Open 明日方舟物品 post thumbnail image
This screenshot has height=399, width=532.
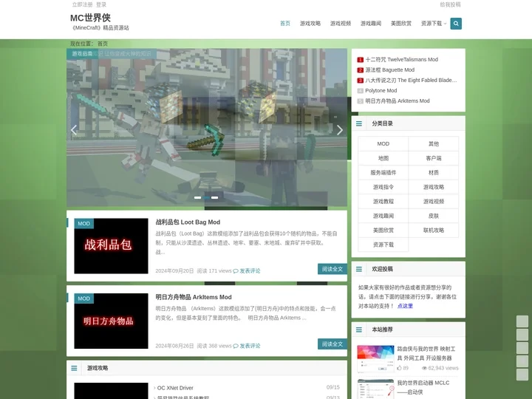coord(112,321)
